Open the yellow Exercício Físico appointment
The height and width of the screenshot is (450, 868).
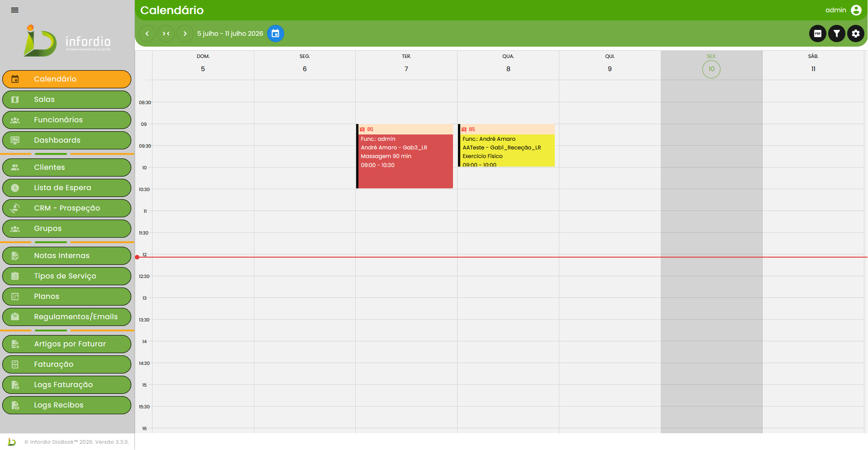click(506, 145)
